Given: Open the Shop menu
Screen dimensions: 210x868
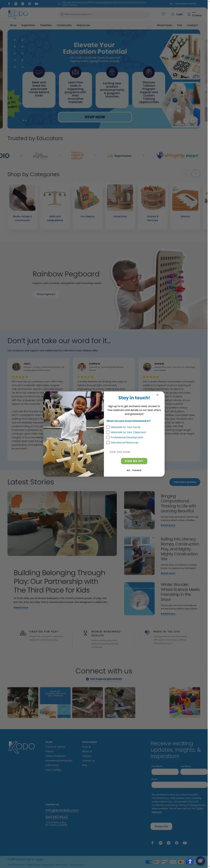Looking at the screenshot, I should point(13,25).
